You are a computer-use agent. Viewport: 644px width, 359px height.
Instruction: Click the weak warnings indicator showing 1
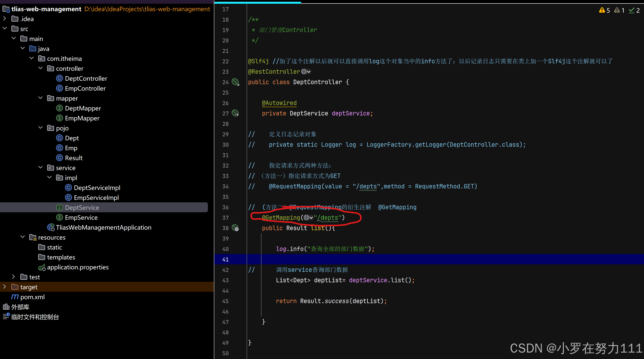pos(619,10)
